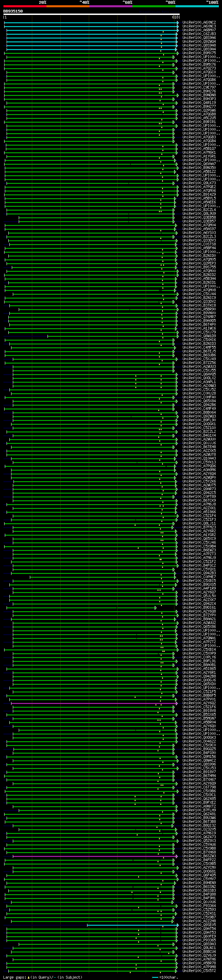Viewport: 222px width, 980px height.
Task: Select the UniRef100_Q65X84 label
Action: pyautogui.click(x=199, y=401)
